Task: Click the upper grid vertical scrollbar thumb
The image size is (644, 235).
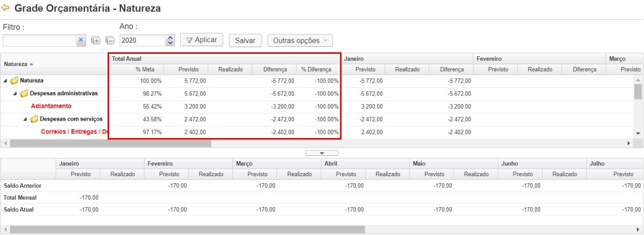Action: [x=638, y=93]
